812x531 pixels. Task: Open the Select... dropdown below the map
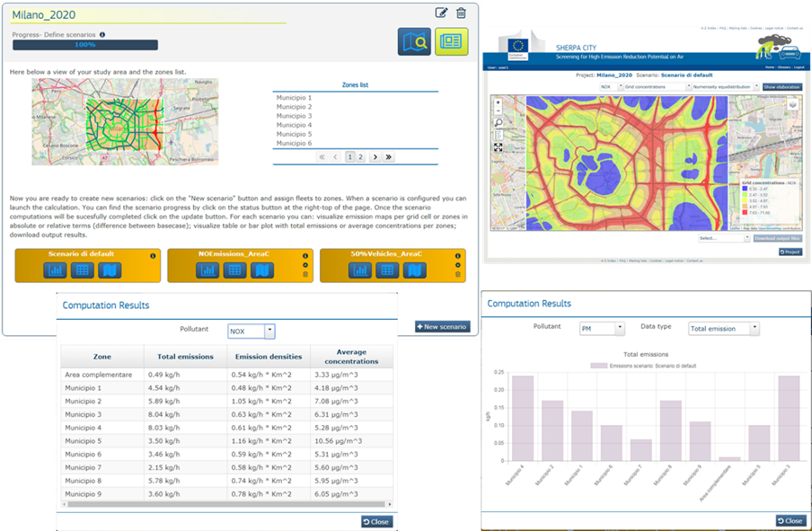pyautogui.click(x=724, y=238)
